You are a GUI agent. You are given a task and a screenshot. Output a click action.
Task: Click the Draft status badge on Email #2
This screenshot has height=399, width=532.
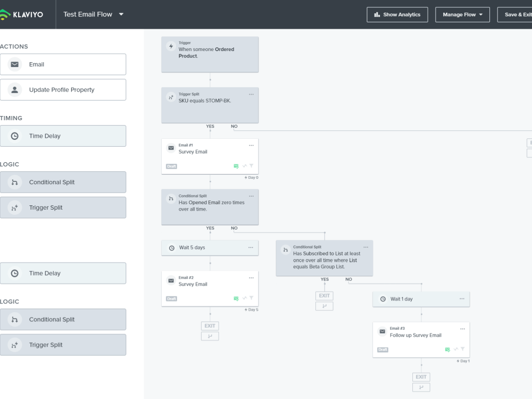coord(171,298)
